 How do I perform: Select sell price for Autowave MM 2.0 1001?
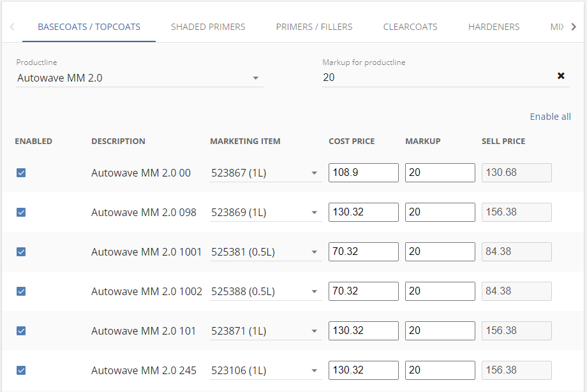coord(517,252)
